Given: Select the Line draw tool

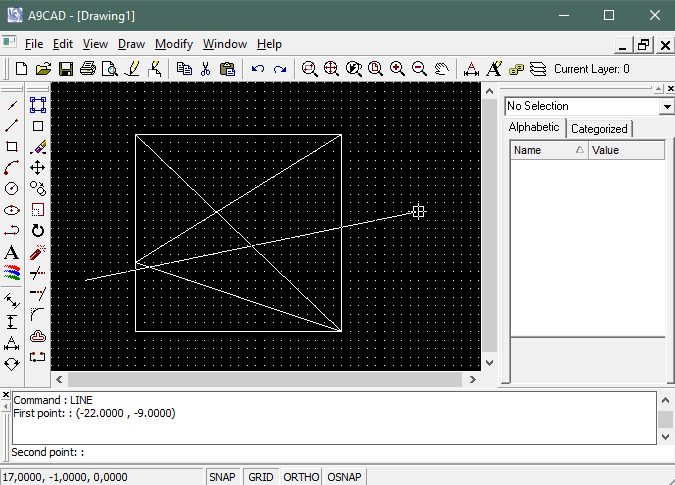Looking at the screenshot, I should 12,126.
